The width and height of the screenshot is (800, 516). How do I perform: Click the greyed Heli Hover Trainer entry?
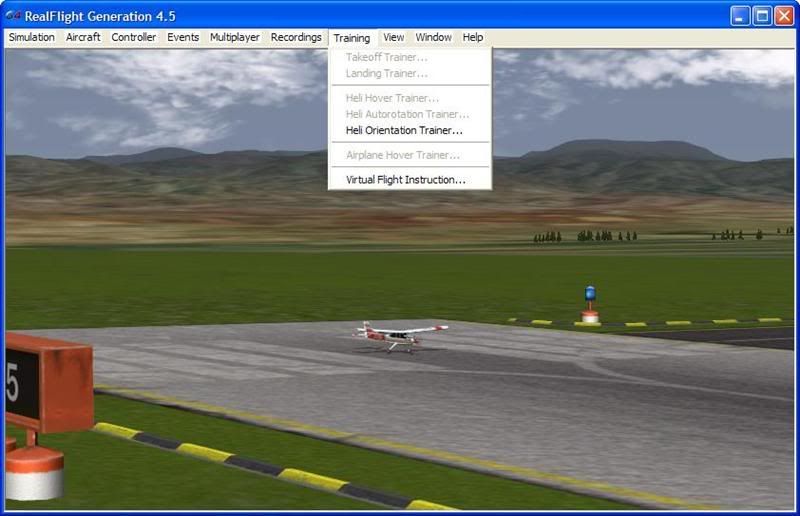pyautogui.click(x=410, y=98)
